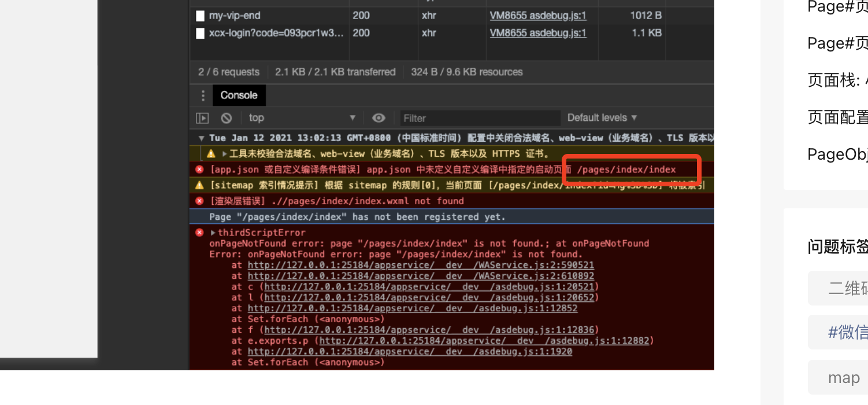Open the WAService.js:2:590521 stack link
Viewport: 868px width, 405px height.
pos(421,265)
